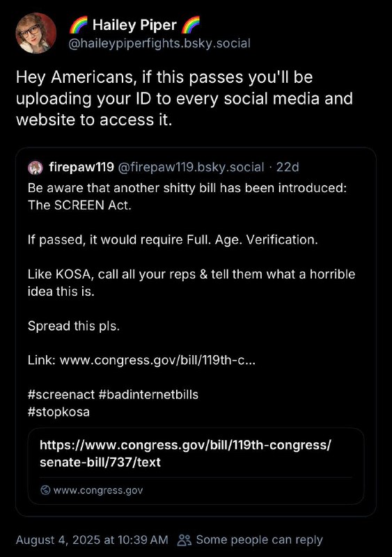Click the rainbow emoji before Hailey Piper
This screenshot has height=557, width=392.
pyautogui.click(x=79, y=25)
